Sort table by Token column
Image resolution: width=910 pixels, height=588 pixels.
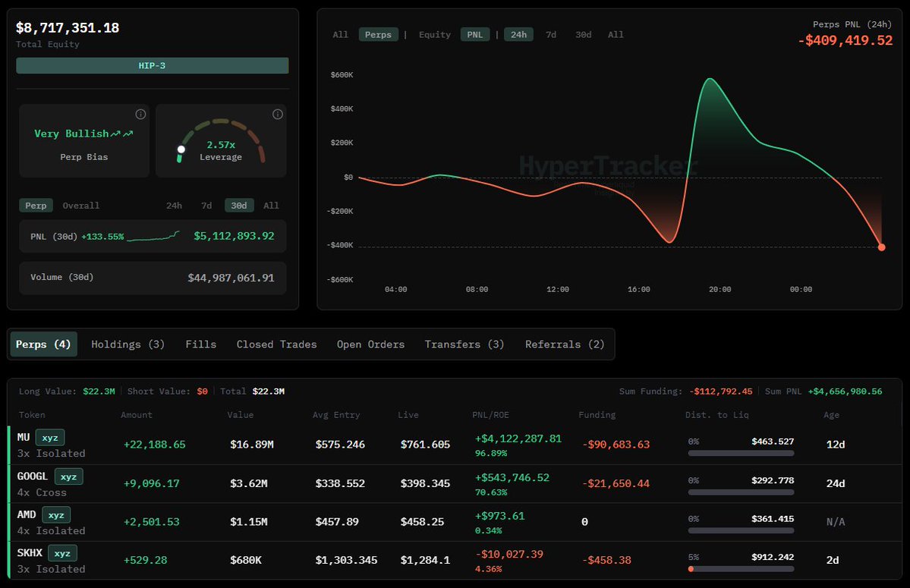[x=32, y=415]
